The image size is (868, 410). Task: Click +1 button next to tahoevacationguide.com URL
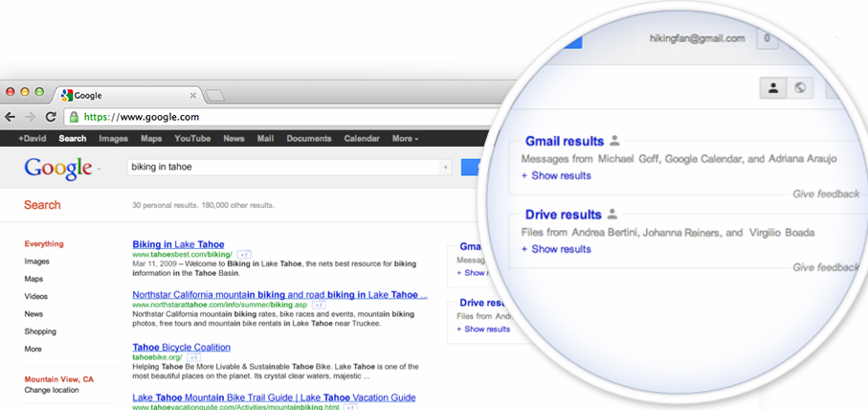tap(350, 407)
